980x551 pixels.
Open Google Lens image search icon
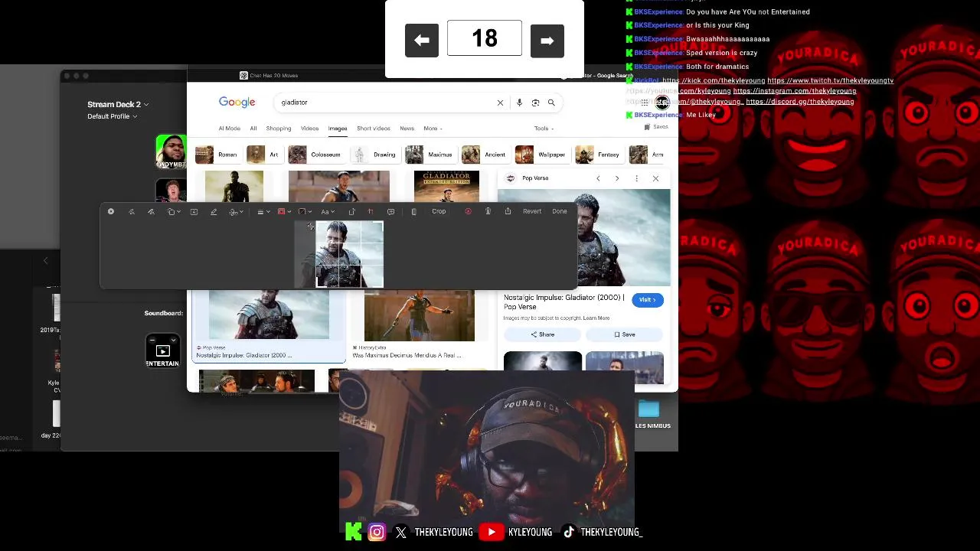tap(535, 103)
